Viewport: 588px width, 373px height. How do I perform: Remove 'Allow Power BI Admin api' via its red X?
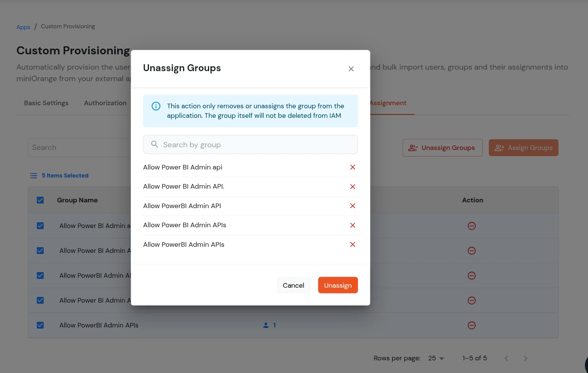tap(352, 167)
